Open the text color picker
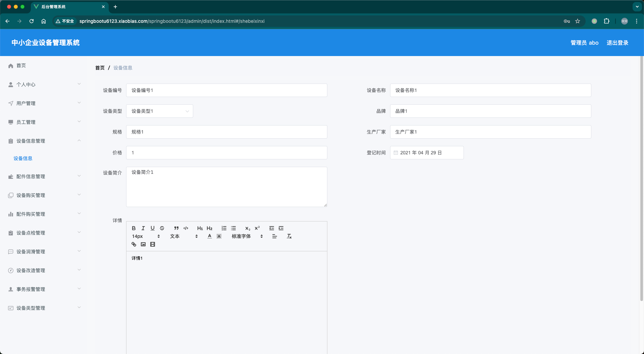The height and width of the screenshot is (354, 644). (x=210, y=236)
